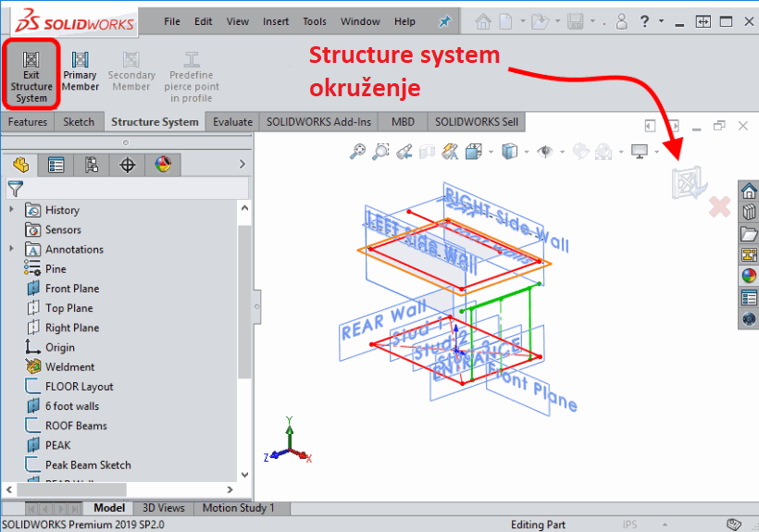
Task: Open the DisplayManager color sphere tab
Action: tap(163, 165)
